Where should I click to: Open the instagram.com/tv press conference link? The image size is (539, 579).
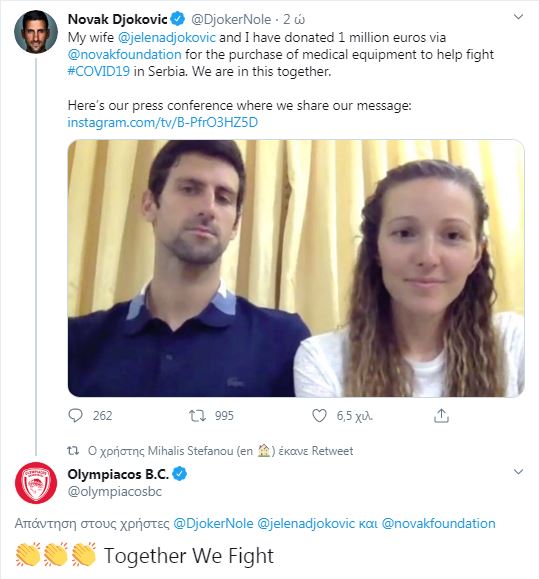point(162,122)
